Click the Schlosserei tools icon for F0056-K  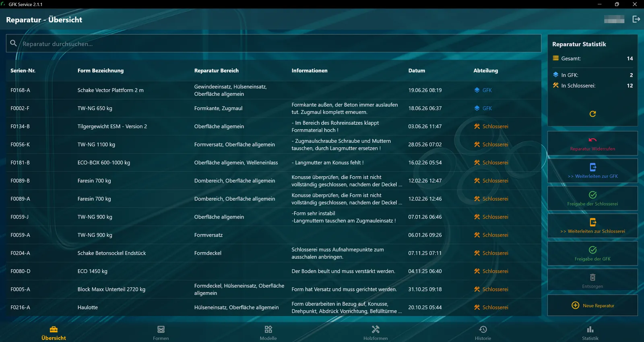pos(477,144)
